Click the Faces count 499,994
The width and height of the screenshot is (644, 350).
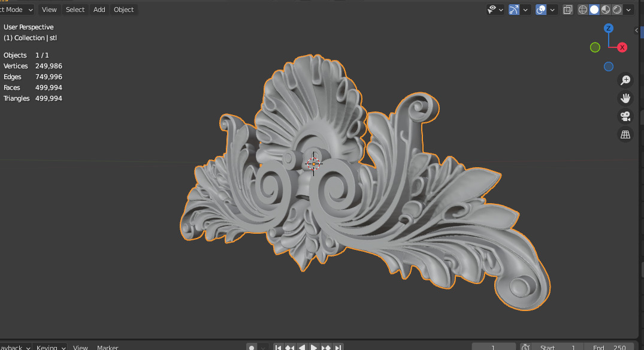click(x=49, y=87)
